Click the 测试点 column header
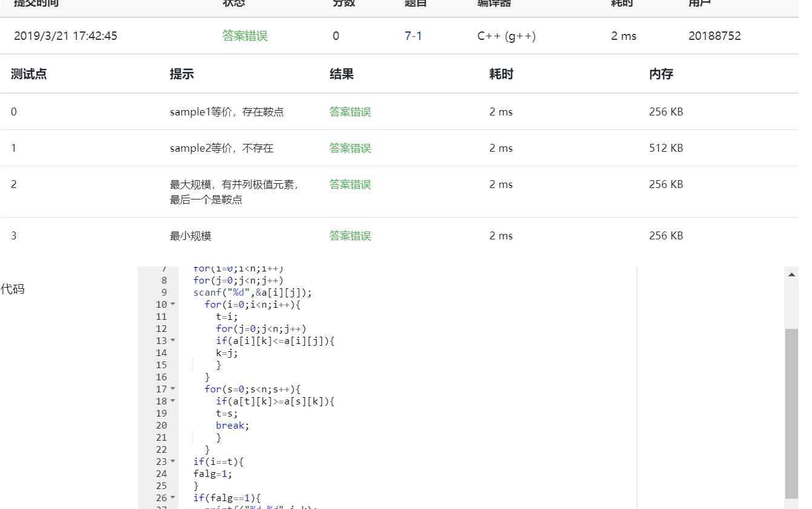812x509 pixels. click(x=29, y=74)
